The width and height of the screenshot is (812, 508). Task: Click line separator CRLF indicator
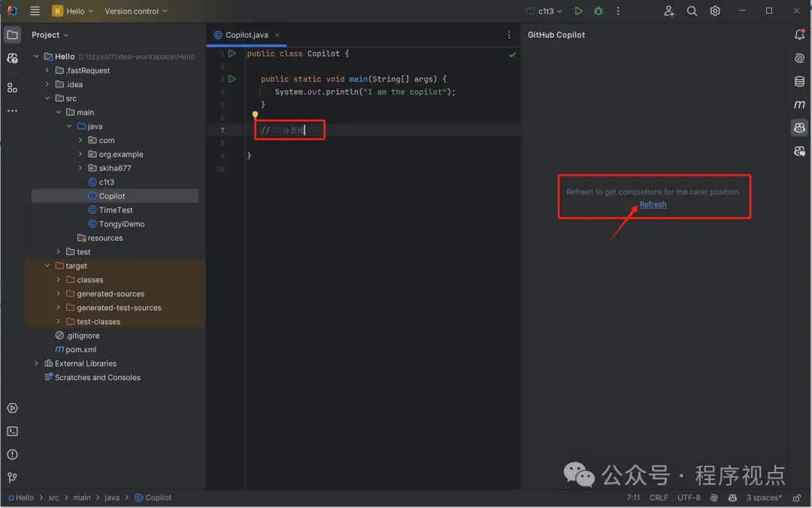659,497
